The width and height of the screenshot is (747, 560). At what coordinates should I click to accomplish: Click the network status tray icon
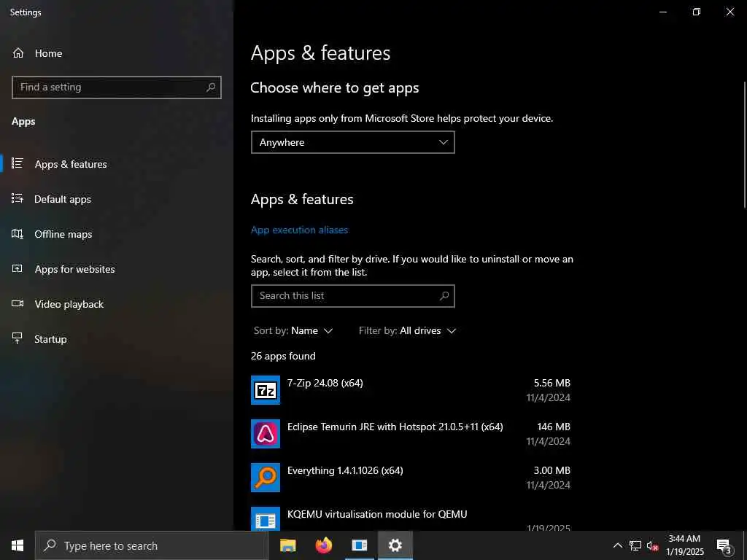(635, 545)
